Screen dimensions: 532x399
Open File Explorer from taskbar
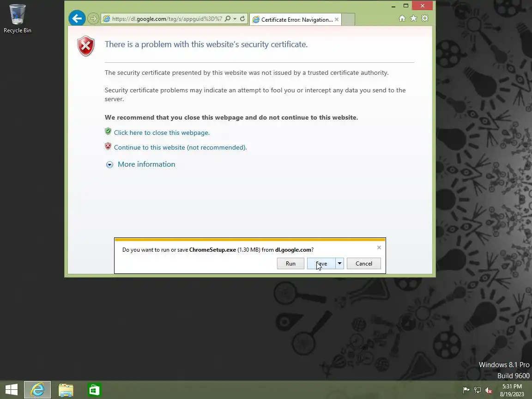coord(66,390)
